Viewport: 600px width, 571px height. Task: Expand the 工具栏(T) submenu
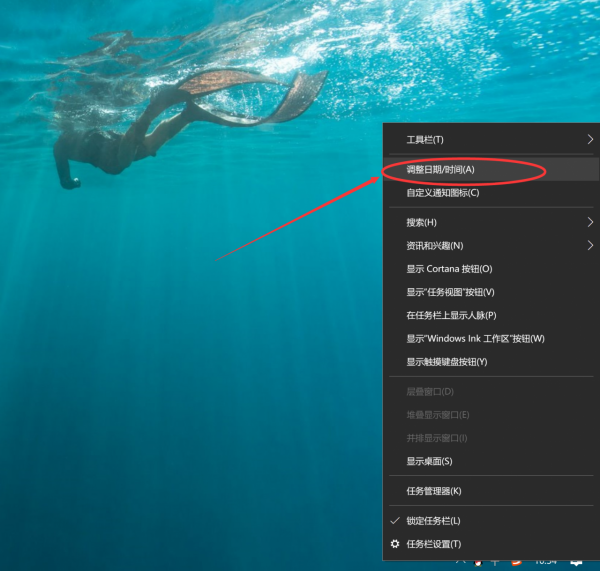491,140
